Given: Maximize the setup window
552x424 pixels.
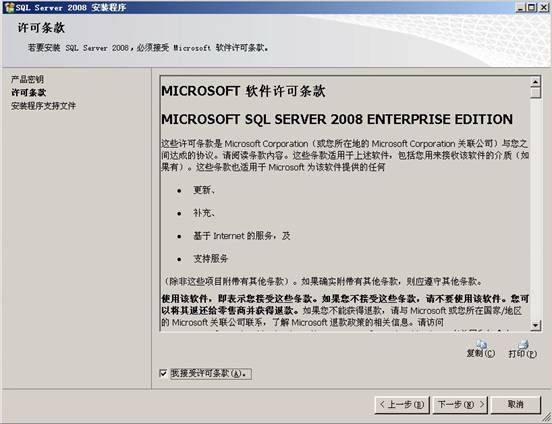Looking at the screenshot, I should 531,7.
